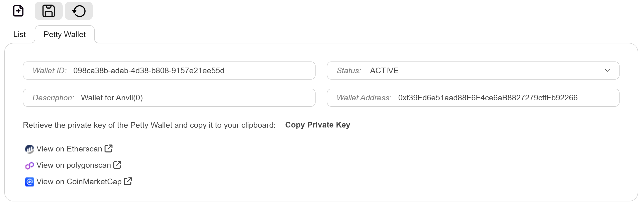Viewport: 644px width, 210px height.
Task: Expand the Status field chevron arrow
Action: 607,71
